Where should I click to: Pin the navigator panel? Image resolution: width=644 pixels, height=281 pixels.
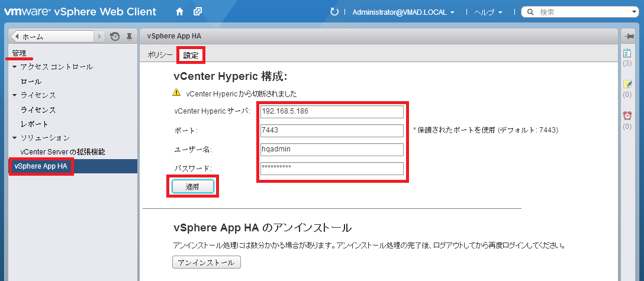pyautogui.click(x=130, y=37)
